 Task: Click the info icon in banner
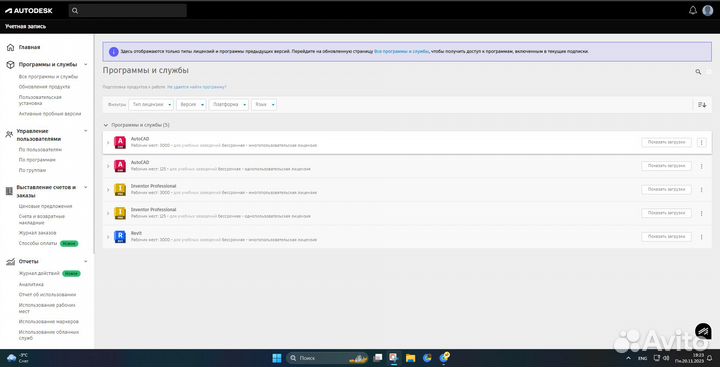[113, 51]
